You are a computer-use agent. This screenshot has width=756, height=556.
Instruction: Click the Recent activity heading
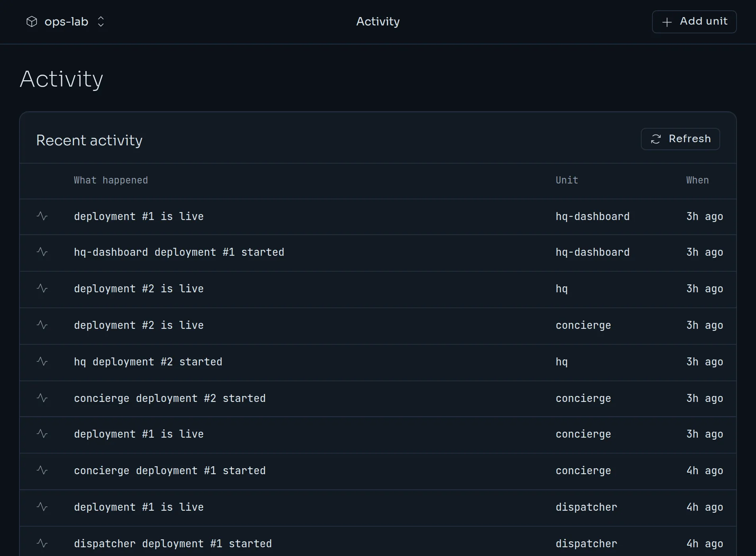pos(89,140)
